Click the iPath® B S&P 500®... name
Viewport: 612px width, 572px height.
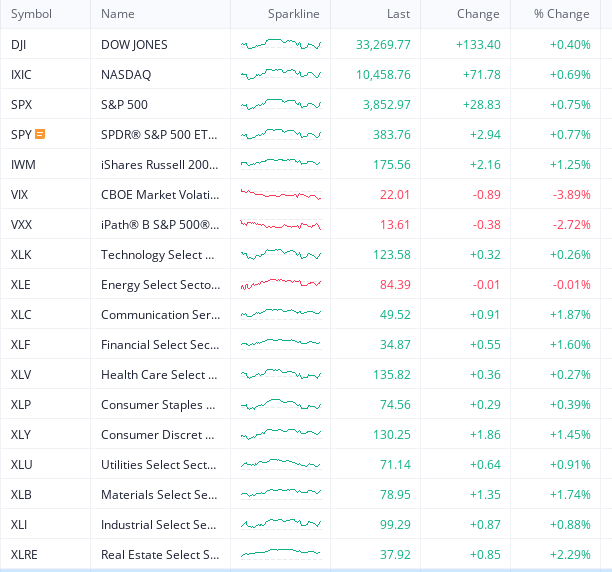(160, 225)
